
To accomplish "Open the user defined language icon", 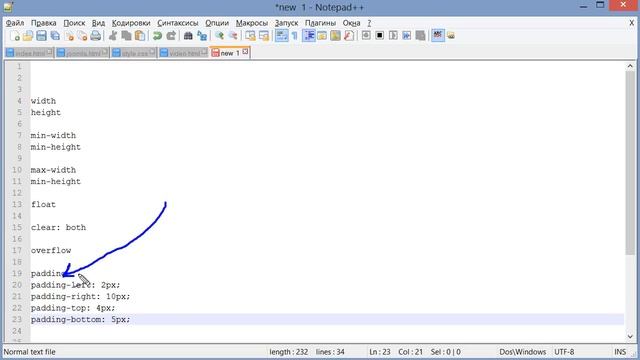I will (x=322, y=36).
